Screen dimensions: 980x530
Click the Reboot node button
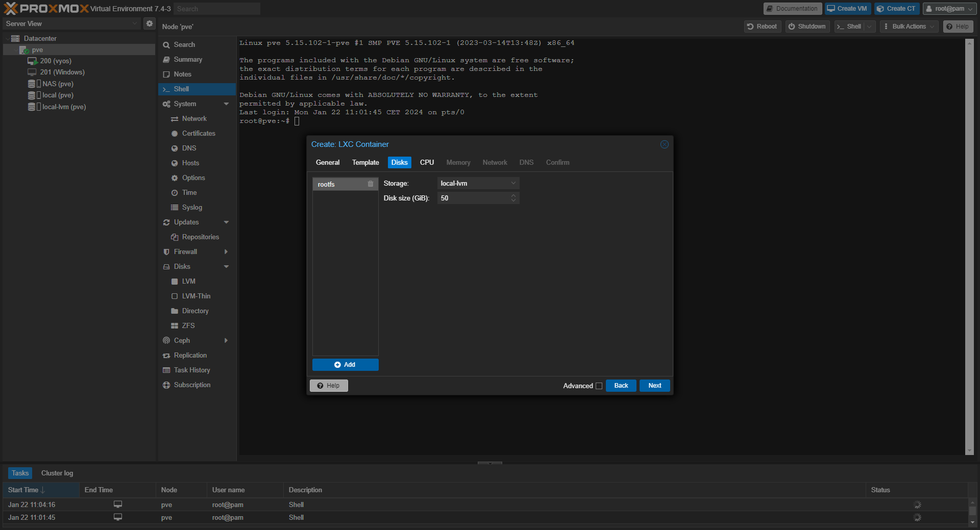[x=763, y=27]
